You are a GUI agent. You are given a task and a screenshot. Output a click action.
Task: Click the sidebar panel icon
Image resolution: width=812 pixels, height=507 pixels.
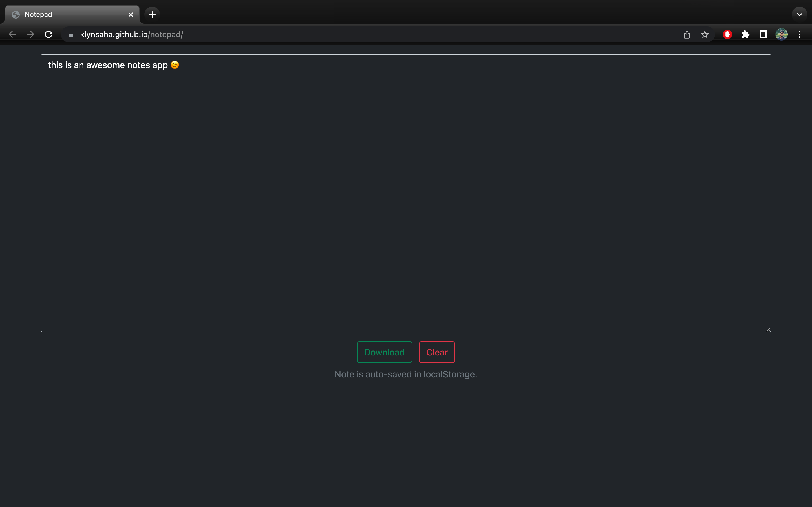click(763, 34)
